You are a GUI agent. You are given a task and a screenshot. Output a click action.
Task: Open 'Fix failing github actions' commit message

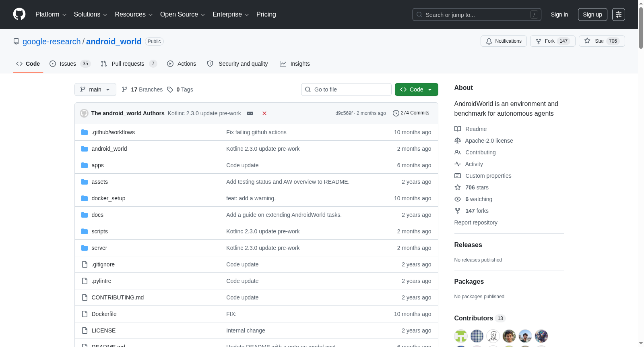coord(256,132)
